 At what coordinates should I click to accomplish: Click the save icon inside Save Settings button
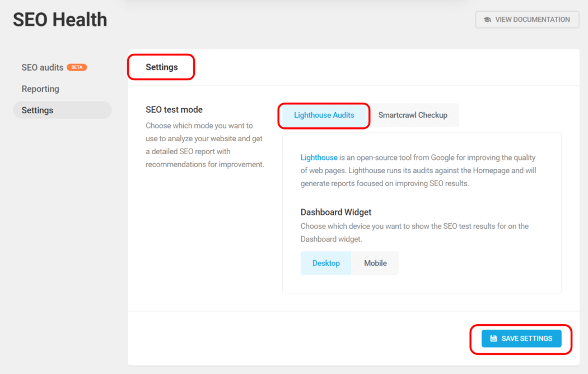492,338
